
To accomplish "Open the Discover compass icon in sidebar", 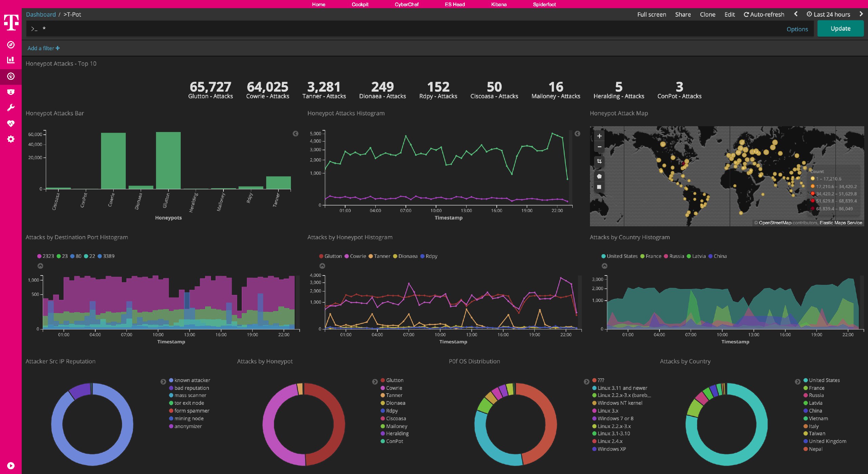I will (11, 45).
